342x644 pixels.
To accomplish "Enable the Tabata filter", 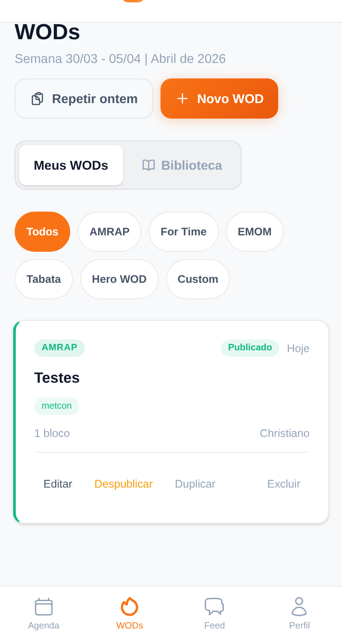I will click(43, 279).
